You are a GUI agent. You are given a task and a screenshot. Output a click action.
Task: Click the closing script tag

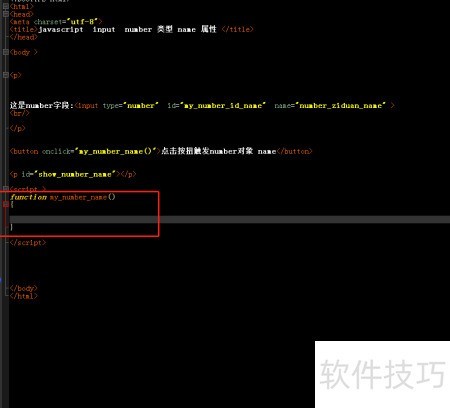click(x=28, y=243)
